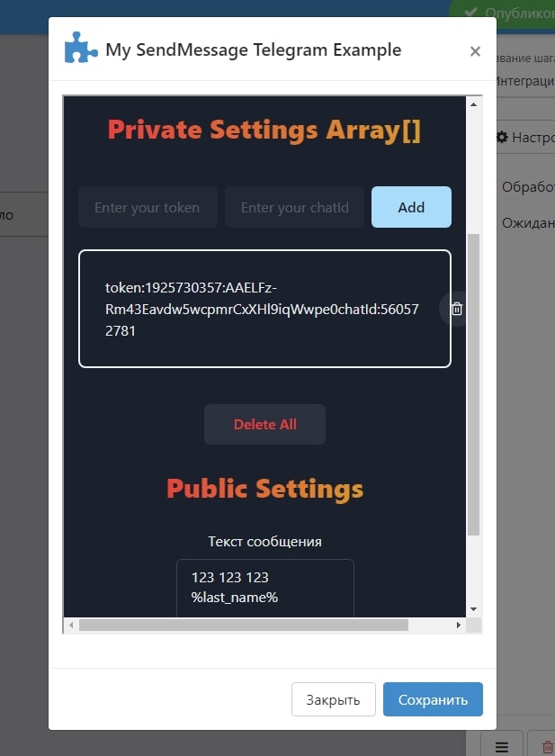The height and width of the screenshot is (756, 555).
Task: Focus the "Enter your token" field
Action: click(148, 207)
